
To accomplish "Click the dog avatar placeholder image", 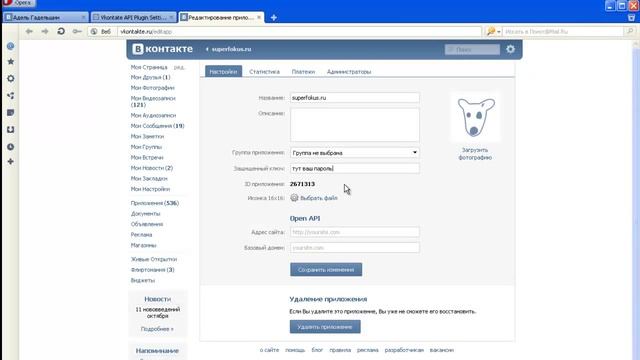I will (475, 117).
